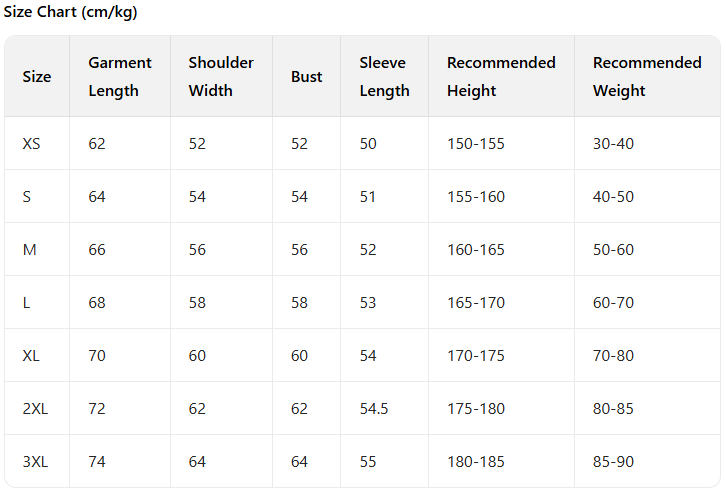Click the L size row label
The height and width of the screenshot is (492, 726).
(x=26, y=303)
